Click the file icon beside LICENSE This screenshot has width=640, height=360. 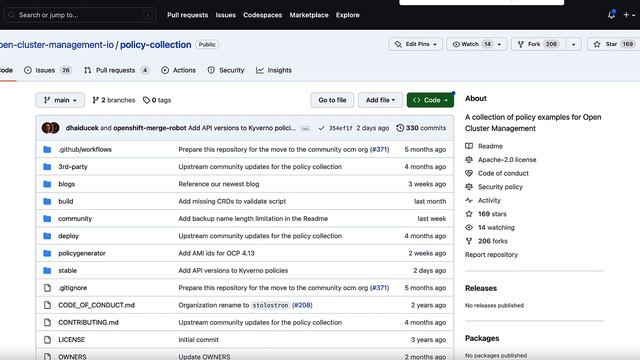[x=47, y=340]
